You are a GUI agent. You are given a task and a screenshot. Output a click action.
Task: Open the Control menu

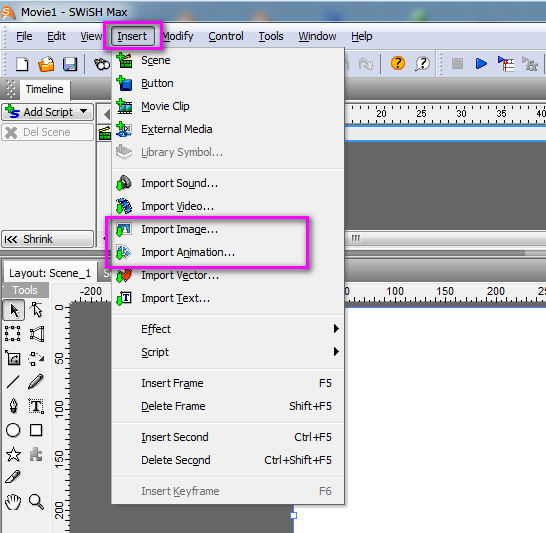(x=226, y=36)
